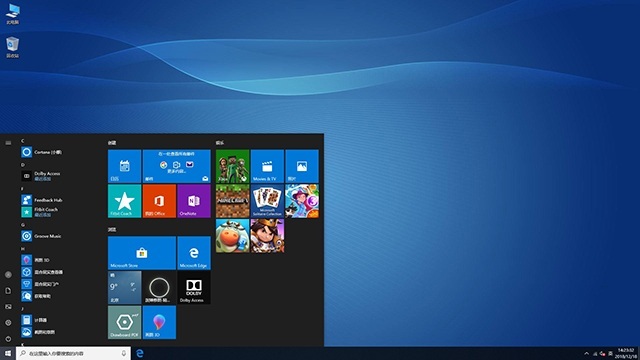This screenshot has height=360, width=640.
Task: Open the crowned king game tile
Action: click(x=267, y=236)
